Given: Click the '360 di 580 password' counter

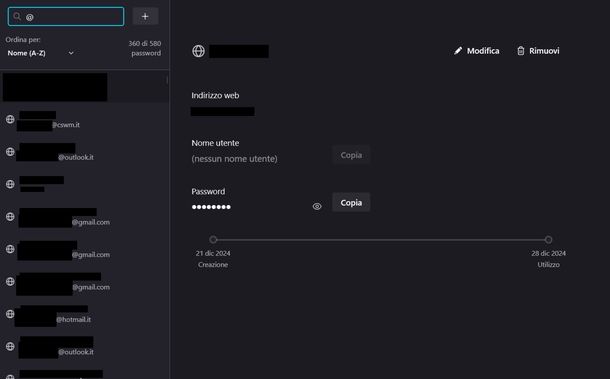Looking at the screenshot, I should 145,48.
